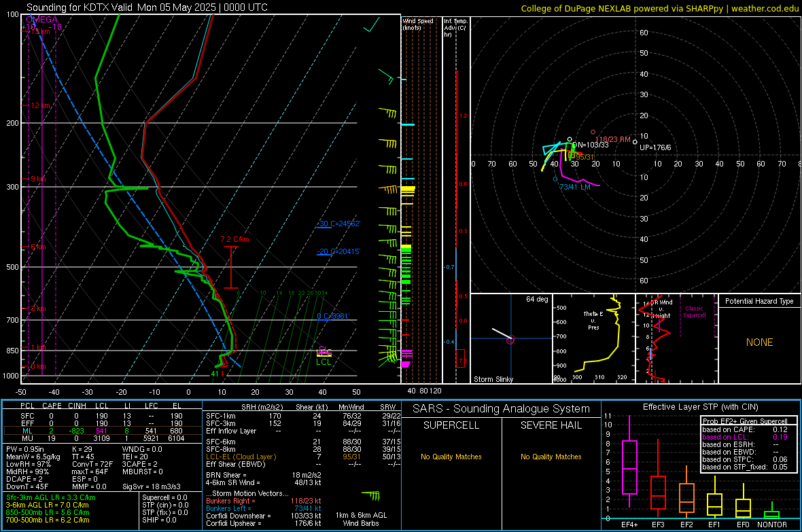Click the Storm Slinky caption

coord(493,379)
